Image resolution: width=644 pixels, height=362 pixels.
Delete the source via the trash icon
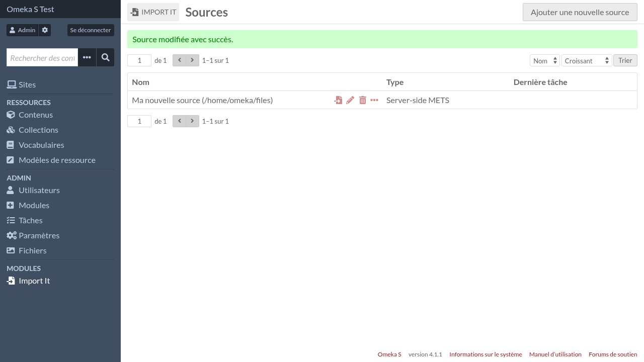[x=363, y=100]
